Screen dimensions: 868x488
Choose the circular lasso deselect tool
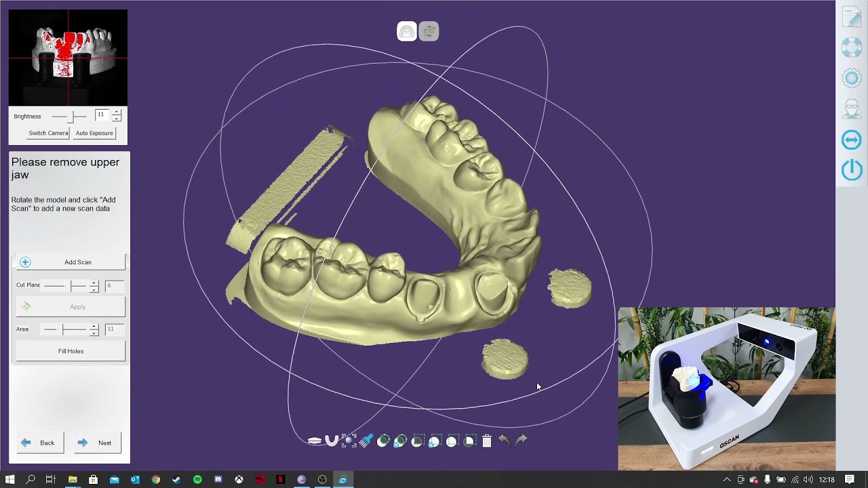400,441
